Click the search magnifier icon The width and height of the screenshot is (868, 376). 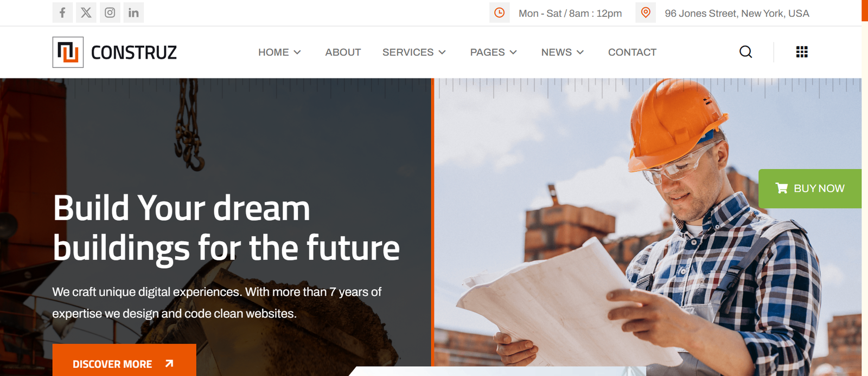(746, 52)
